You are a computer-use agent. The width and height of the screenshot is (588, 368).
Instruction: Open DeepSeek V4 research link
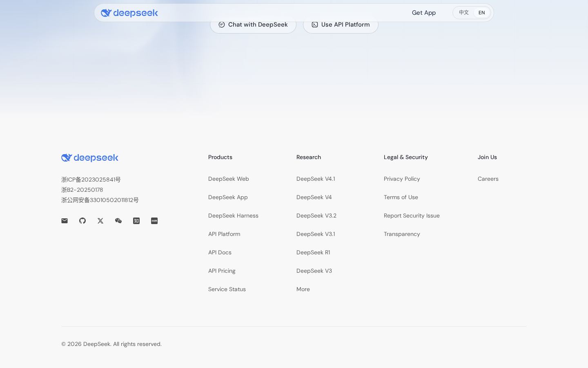coord(314,197)
